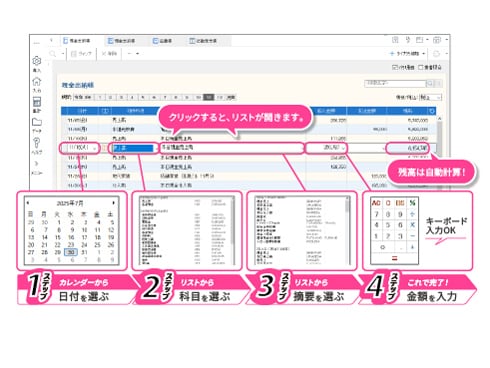Click the calculator AC key
490x368 pixels.
376,203
